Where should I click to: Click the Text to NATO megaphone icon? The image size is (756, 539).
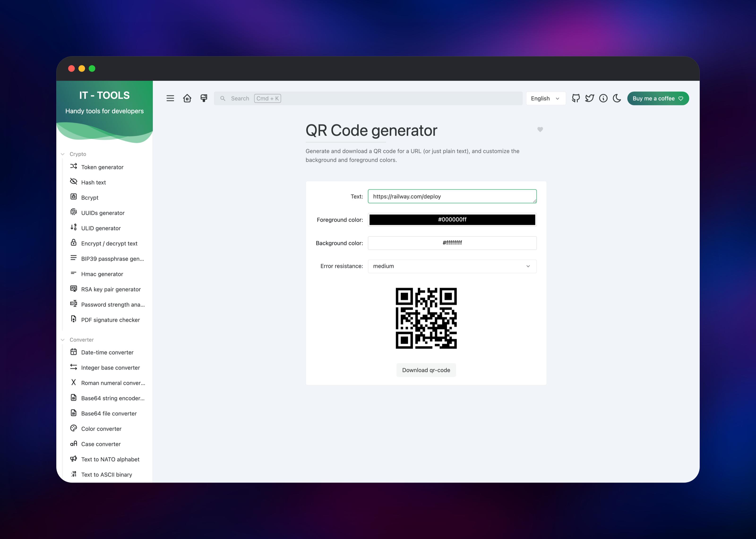[x=74, y=458]
